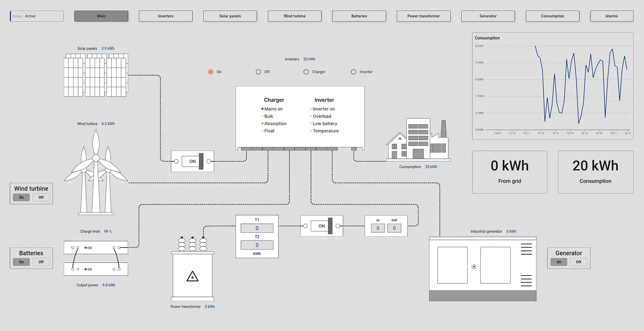
Task: Switch to the Alarms tab
Action: pyautogui.click(x=611, y=16)
